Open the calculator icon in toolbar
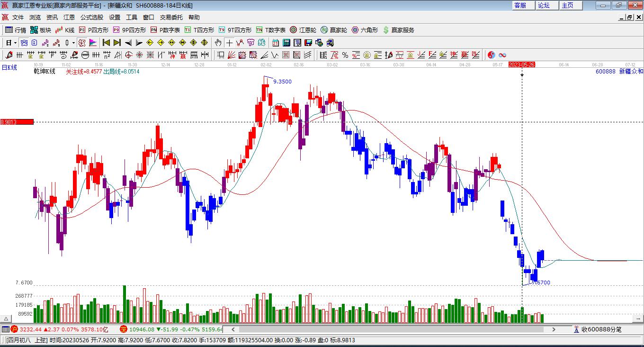Image resolution: width=644 pixels, height=347 pixels. pos(286,43)
